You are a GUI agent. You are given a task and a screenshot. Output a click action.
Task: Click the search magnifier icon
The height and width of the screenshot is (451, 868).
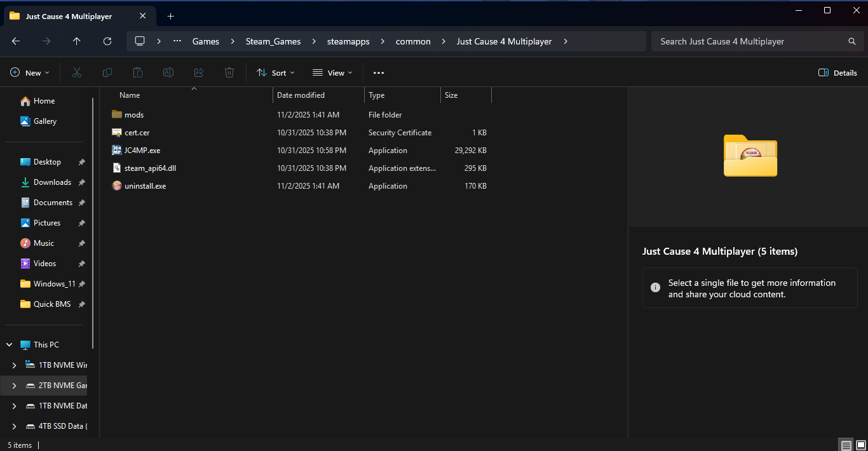pos(851,41)
